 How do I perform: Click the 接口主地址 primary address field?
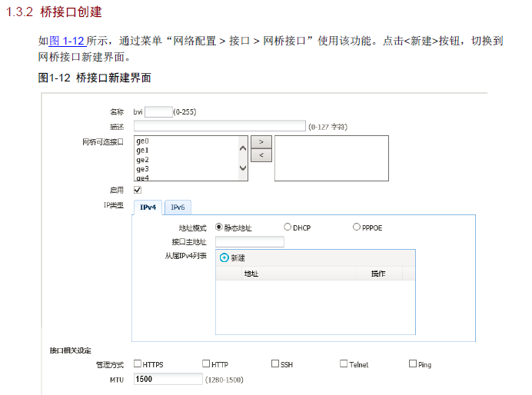click(250, 242)
